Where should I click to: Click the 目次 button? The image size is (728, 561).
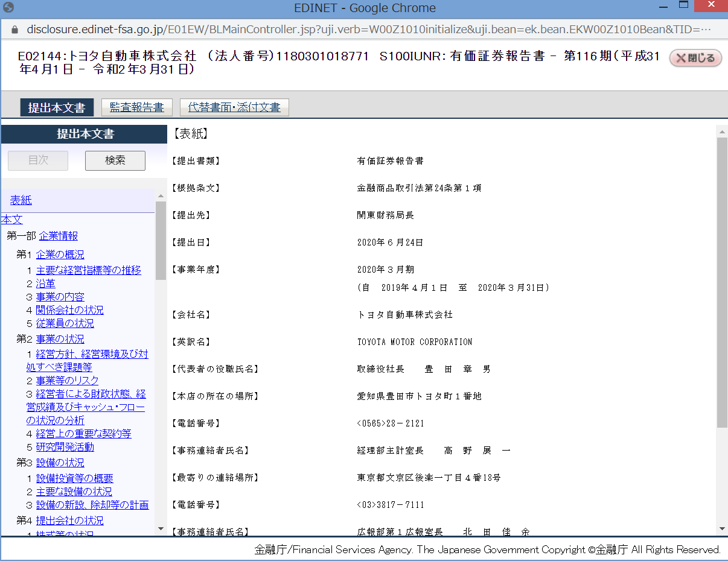click(38, 160)
